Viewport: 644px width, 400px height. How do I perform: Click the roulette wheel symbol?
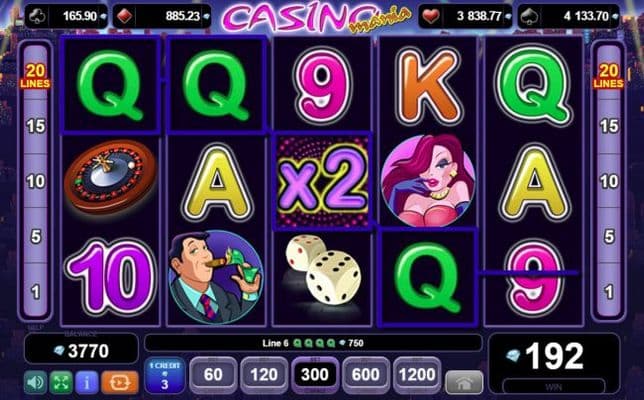pos(110,176)
